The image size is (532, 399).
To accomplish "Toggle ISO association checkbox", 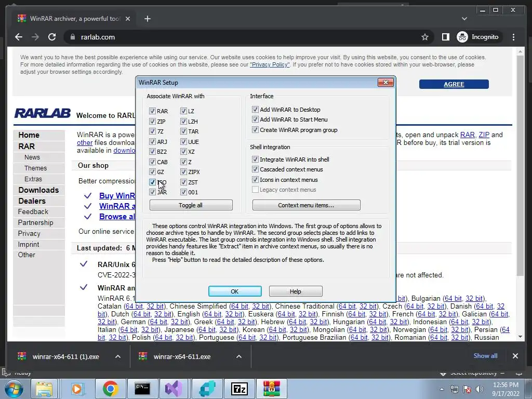I will point(152,182).
